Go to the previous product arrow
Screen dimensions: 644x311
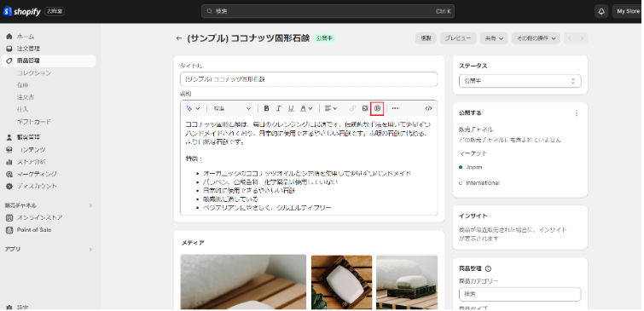pyautogui.click(x=570, y=38)
